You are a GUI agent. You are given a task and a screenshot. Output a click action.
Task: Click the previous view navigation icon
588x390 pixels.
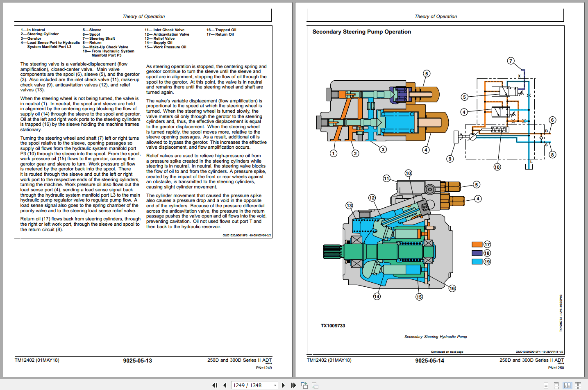304,385
